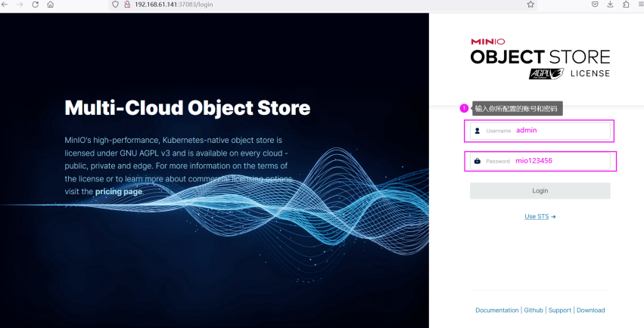Click the Use STS link
The image size is (644, 328).
(x=540, y=216)
